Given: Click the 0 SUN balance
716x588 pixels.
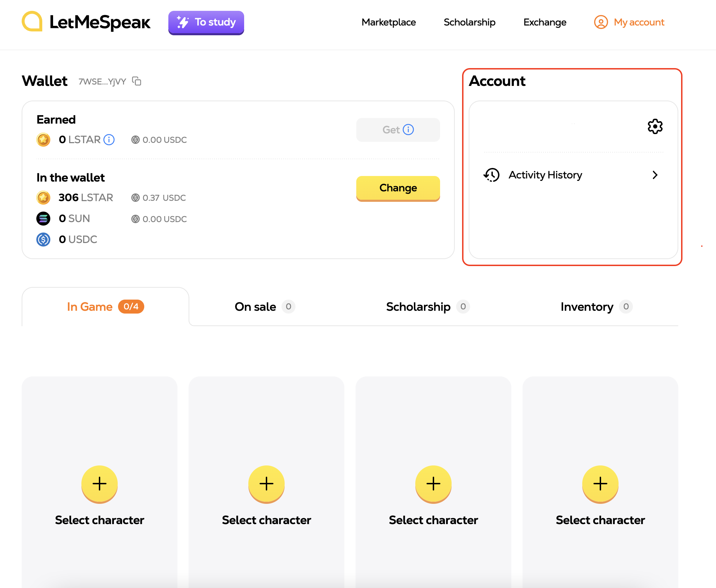Looking at the screenshot, I should click(74, 219).
